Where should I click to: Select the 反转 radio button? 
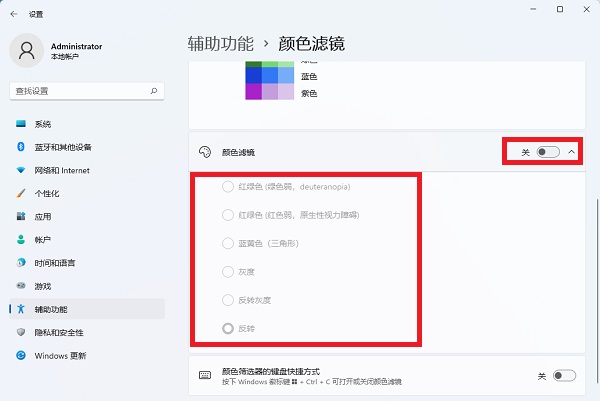click(x=227, y=328)
